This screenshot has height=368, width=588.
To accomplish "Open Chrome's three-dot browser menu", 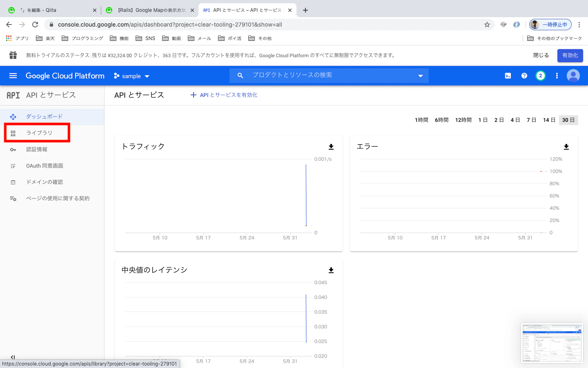I will (x=579, y=25).
